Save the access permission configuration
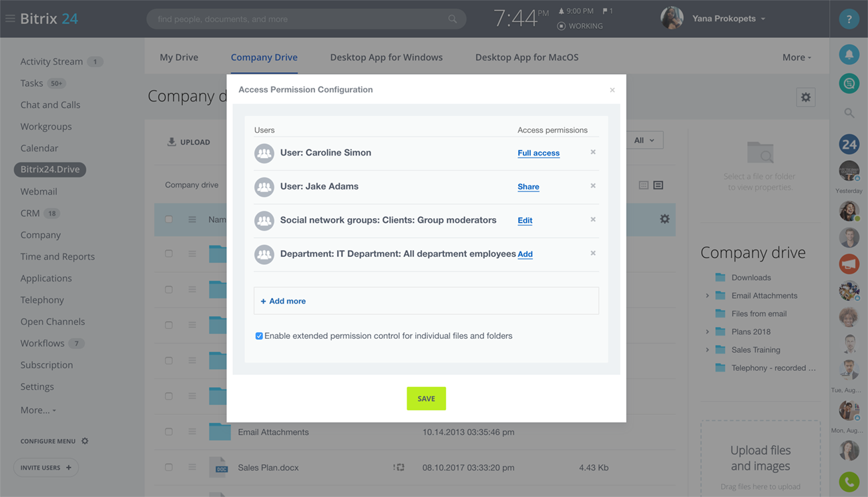The width and height of the screenshot is (868, 497). (x=426, y=398)
